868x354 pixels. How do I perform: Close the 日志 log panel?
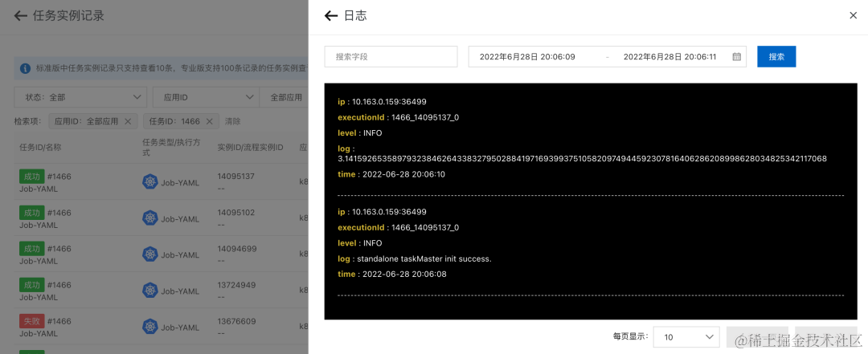pyautogui.click(x=853, y=15)
